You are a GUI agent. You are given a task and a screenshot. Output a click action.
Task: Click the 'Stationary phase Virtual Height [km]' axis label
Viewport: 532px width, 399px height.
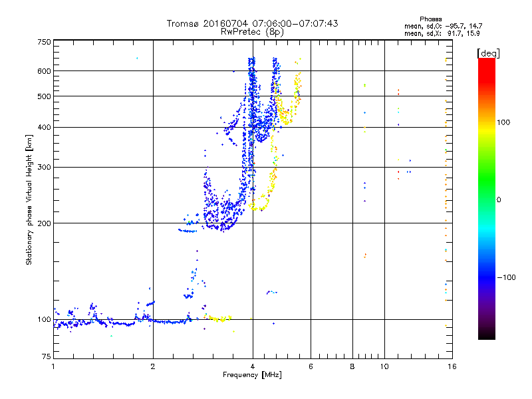[x=29, y=200]
